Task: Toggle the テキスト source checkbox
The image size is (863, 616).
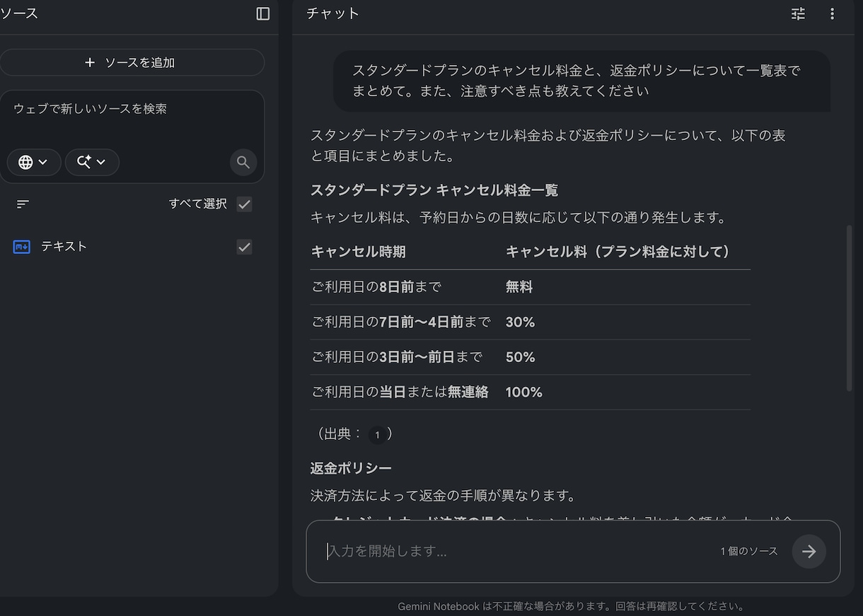Action: click(244, 247)
